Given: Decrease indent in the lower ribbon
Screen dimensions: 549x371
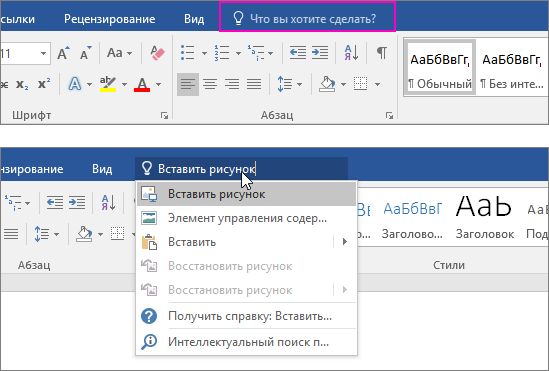Looking at the screenshot, I should [55, 202].
